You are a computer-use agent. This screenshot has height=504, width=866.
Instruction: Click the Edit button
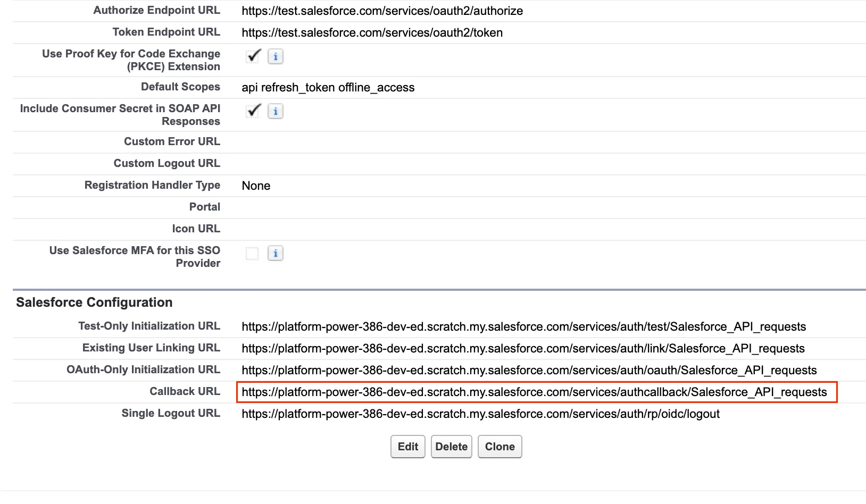pos(407,447)
